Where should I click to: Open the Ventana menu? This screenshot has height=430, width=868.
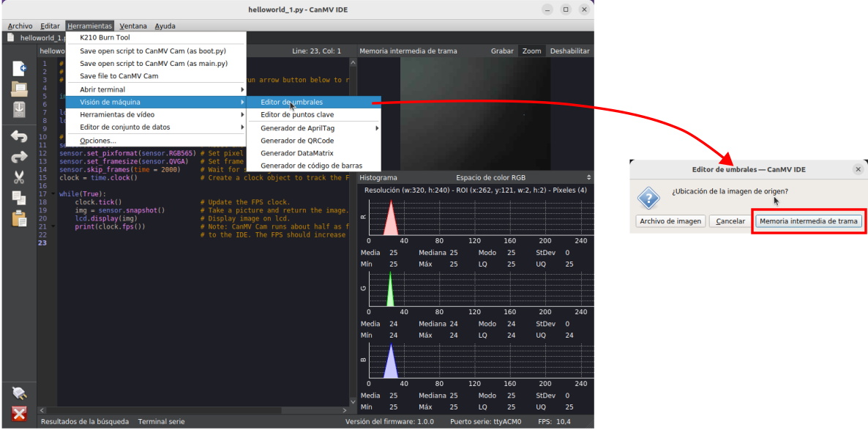click(133, 26)
